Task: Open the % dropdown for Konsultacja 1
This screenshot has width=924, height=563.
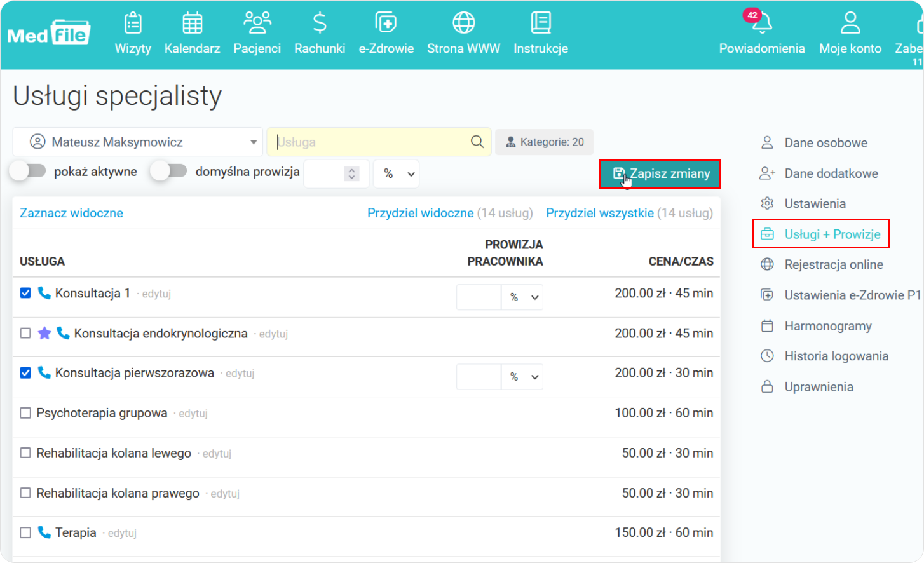Action: pos(522,297)
